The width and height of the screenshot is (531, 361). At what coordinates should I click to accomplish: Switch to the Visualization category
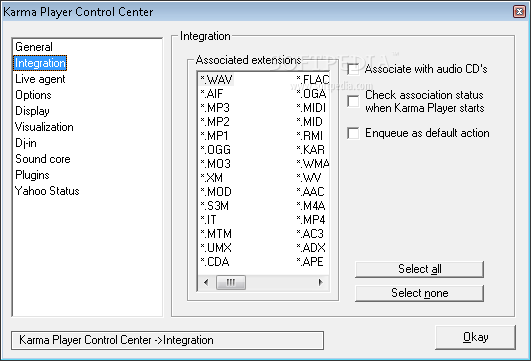(x=44, y=127)
